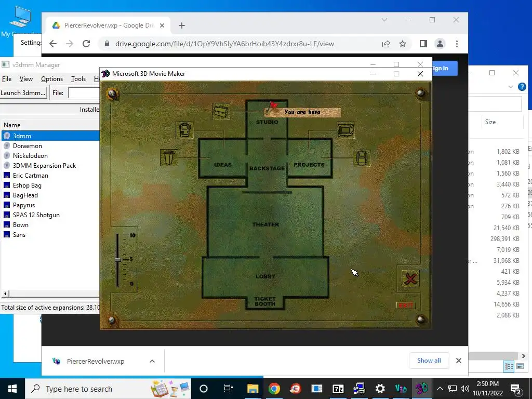Open Windows Start menu

click(12, 389)
